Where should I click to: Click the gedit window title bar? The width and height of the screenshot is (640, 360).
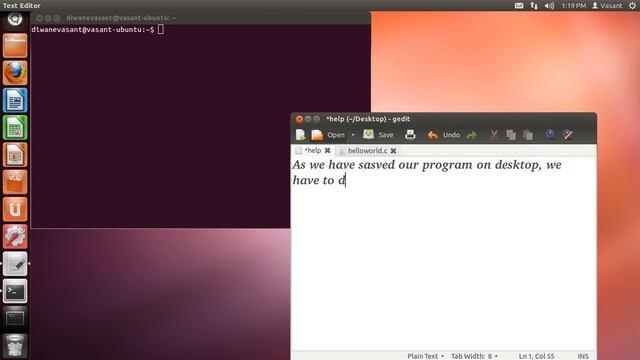pyautogui.click(x=443, y=119)
